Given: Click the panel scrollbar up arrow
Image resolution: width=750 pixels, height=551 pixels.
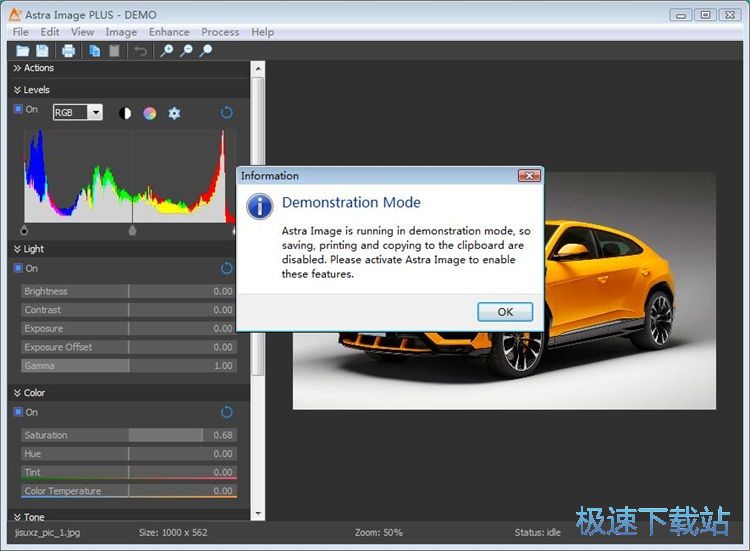Looking at the screenshot, I should [x=258, y=68].
